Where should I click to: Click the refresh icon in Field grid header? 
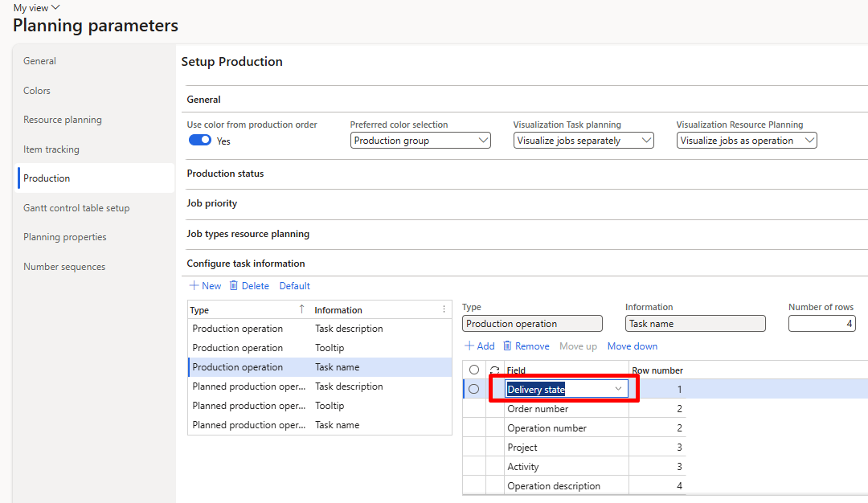[x=495, y=370]
